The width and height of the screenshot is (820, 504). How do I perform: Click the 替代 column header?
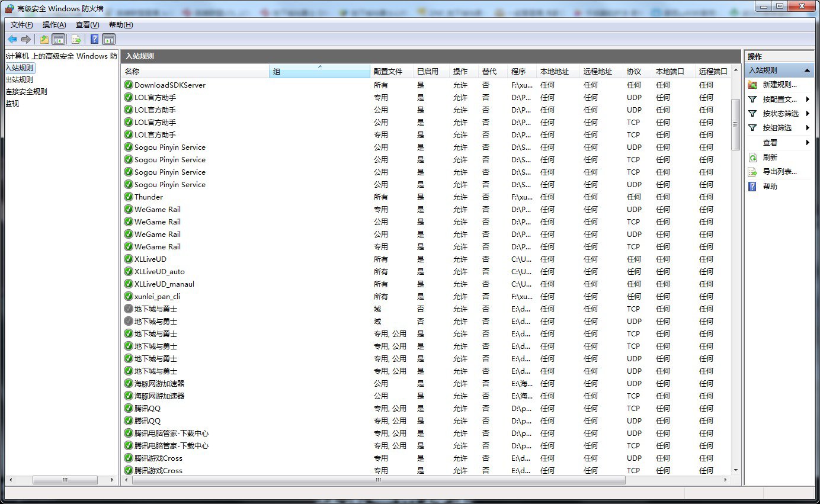point(493,72)
